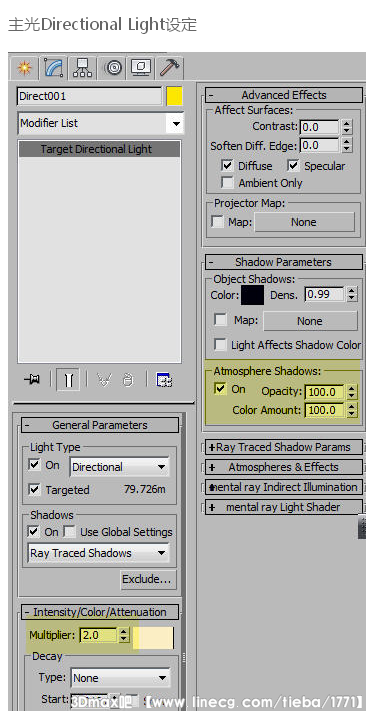The image size is (392, 719).
Task: Enable the Projector Map checkbox
Action: pos(217,221)
